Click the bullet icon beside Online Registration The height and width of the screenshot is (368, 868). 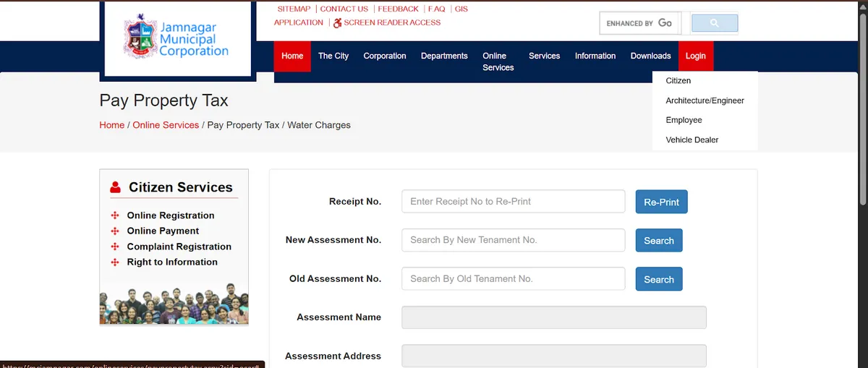114,215
